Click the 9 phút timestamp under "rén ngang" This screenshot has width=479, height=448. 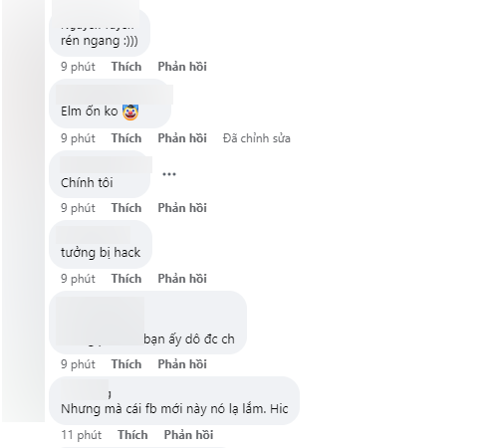tap(78, 67)
